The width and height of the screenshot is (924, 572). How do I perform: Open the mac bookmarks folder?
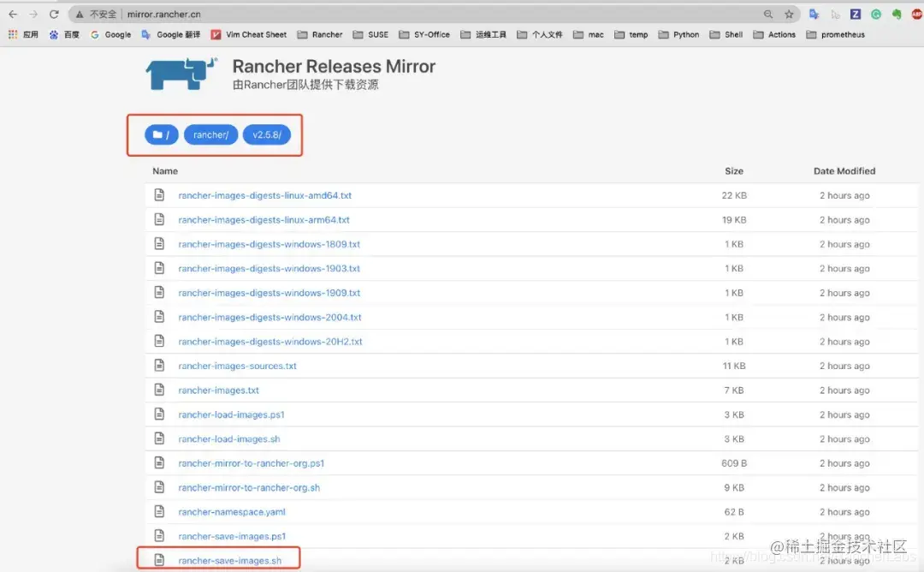(588, 35)
